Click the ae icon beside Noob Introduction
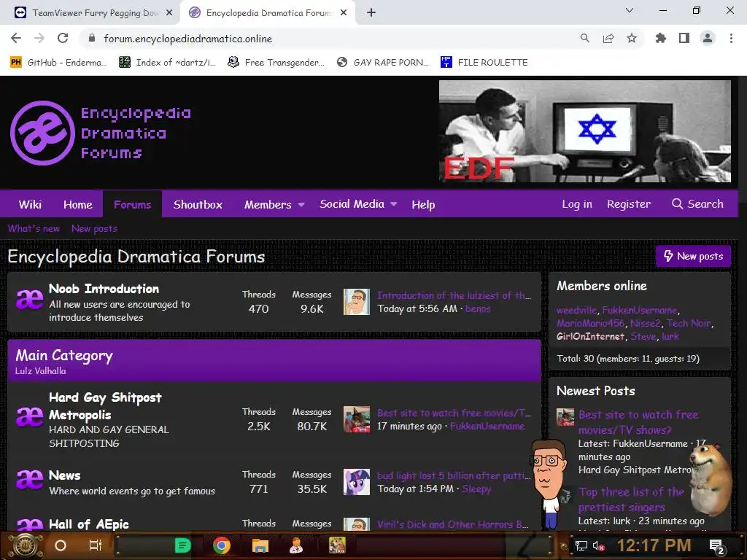This screenshot has height=560, width=747. click(x=29, y=300)
